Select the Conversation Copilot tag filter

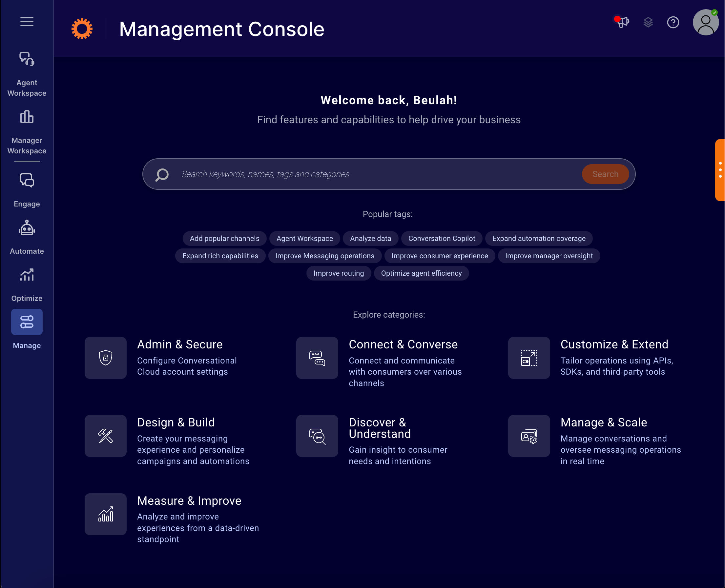click(442, 239)
